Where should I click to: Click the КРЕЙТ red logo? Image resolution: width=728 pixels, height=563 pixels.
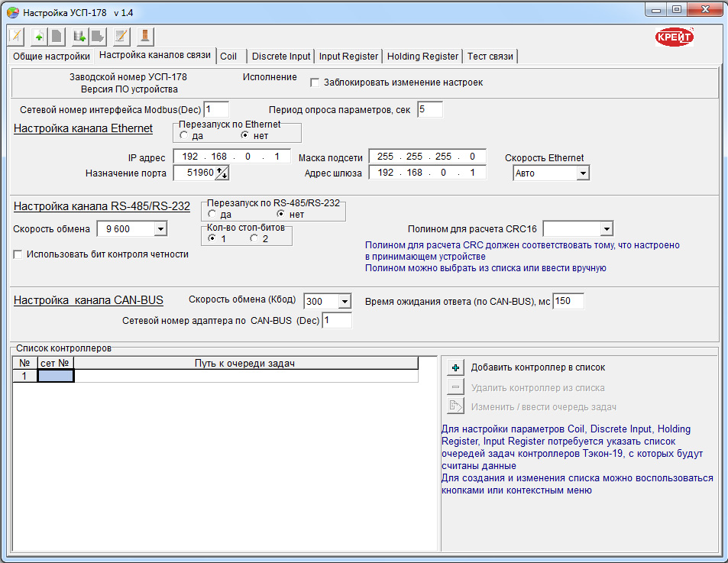click(675, 37)
